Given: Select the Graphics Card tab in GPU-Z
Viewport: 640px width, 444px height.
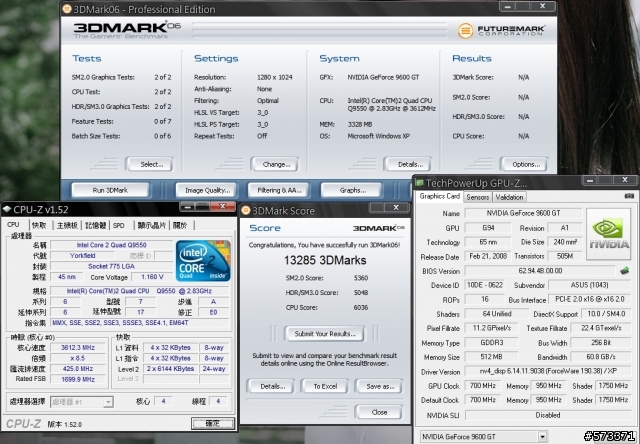Looking at the screenshot, I should 440,196.
